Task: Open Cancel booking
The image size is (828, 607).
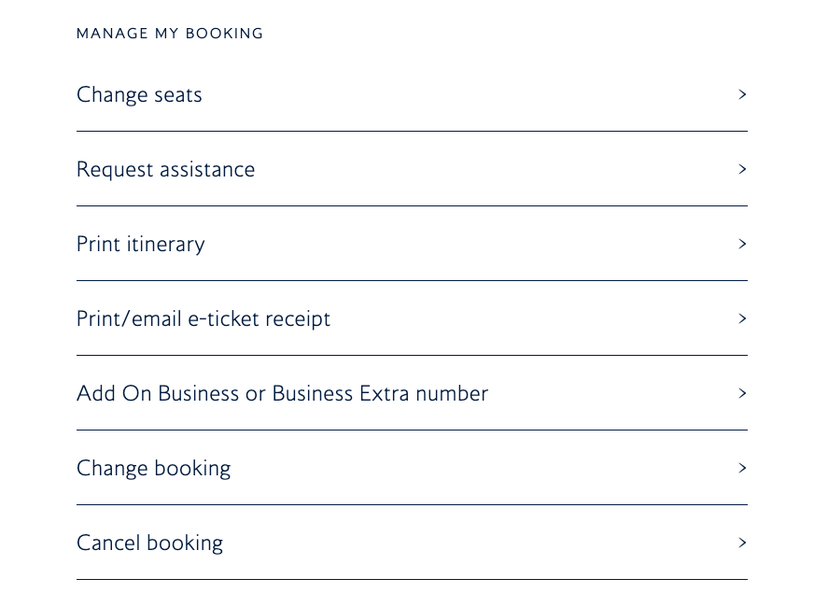Action: (149, 543)
